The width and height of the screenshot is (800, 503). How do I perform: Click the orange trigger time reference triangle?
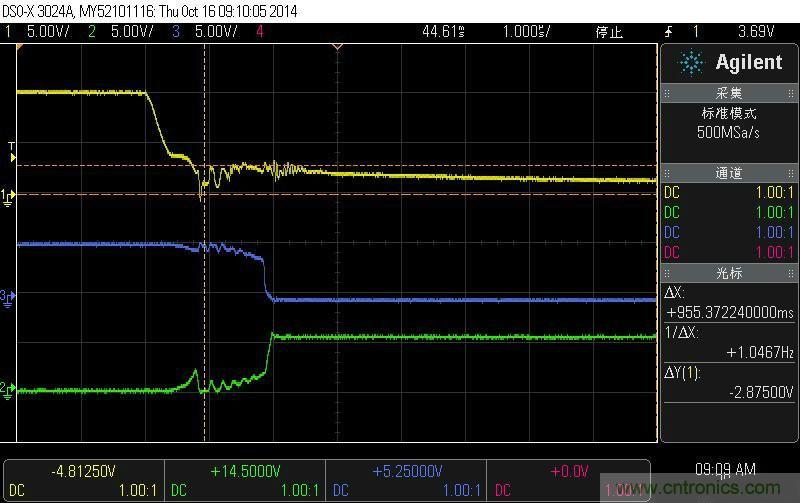[337, 47]
